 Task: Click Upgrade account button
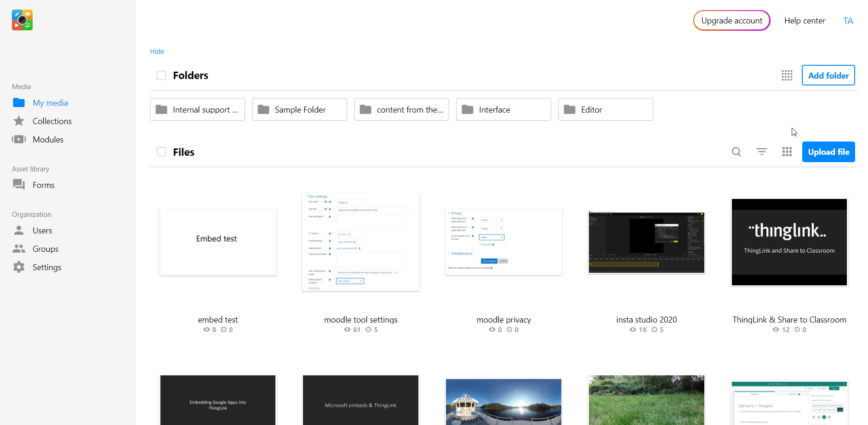[x=731, y=21]
